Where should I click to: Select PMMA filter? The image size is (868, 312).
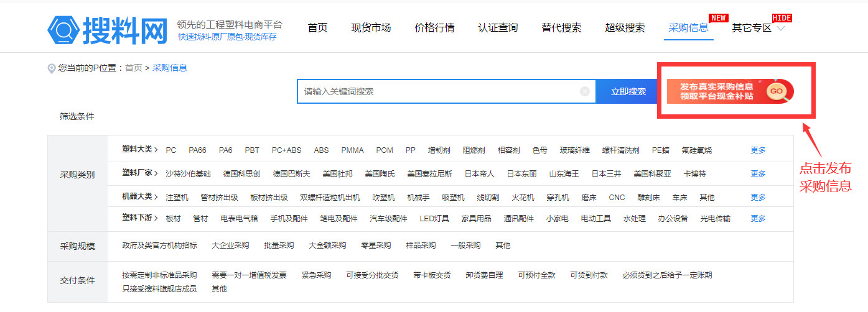352,150
